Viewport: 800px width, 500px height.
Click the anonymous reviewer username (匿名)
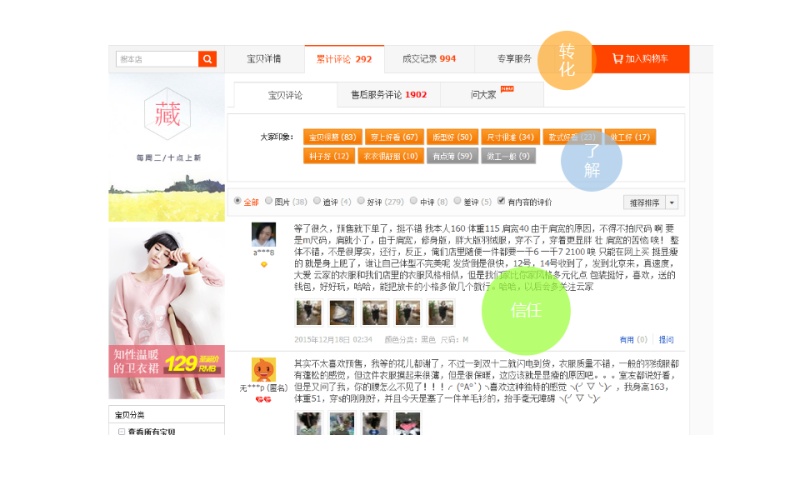tap(264, 388)
